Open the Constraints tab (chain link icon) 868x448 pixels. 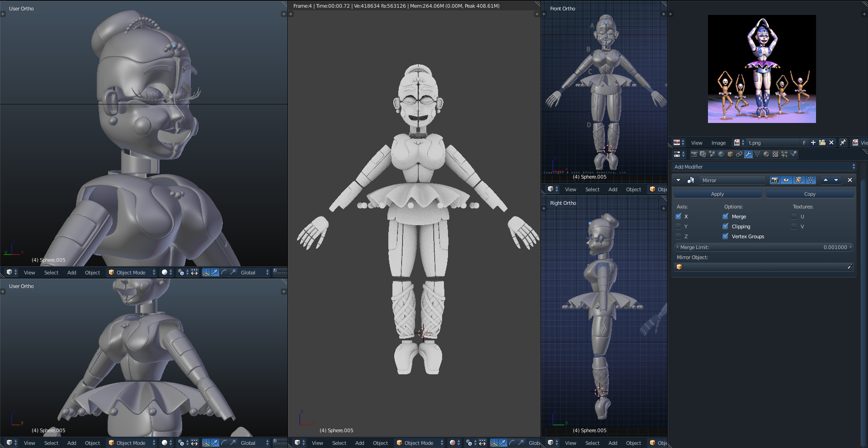pos(739,154)
